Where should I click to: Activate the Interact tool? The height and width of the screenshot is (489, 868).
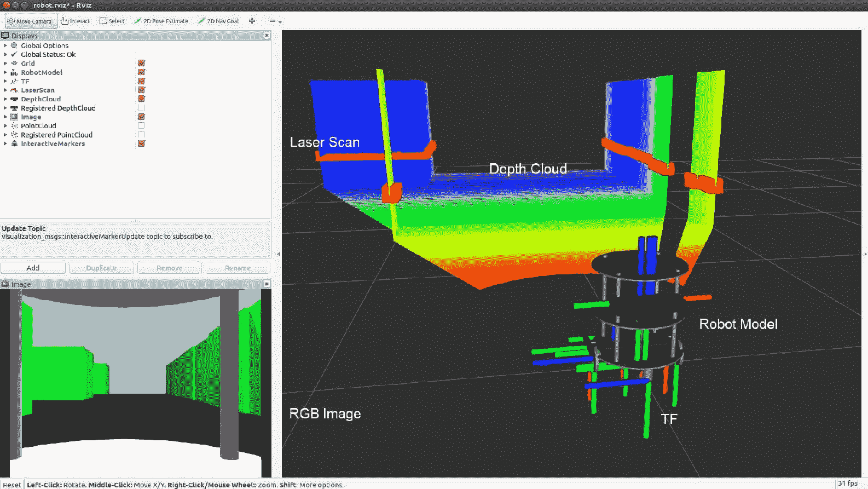point(75,21)
